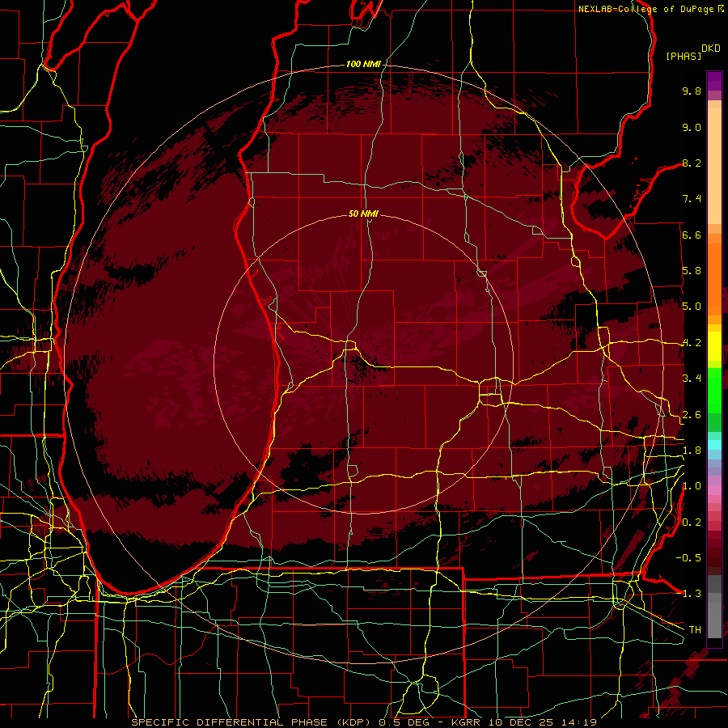Select the 8.2 scale value
The image size is (728, 728).
(692, 163)
